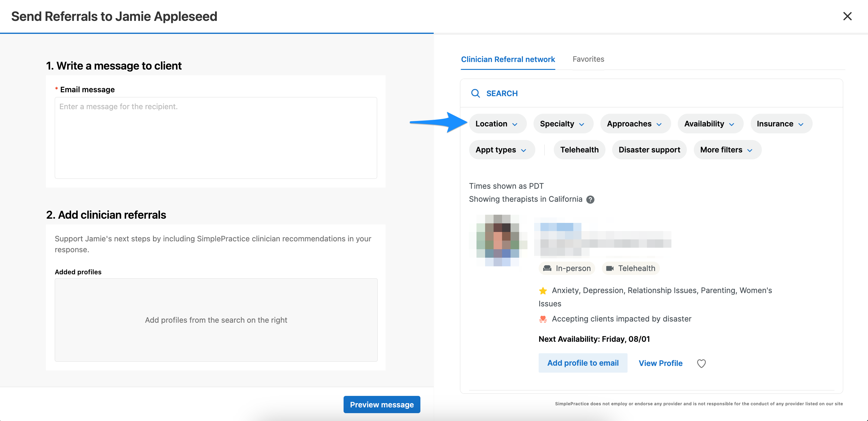Open the Availability filter dropdown
This screenshot has height=421, width=868.
(x=709, y=124)
